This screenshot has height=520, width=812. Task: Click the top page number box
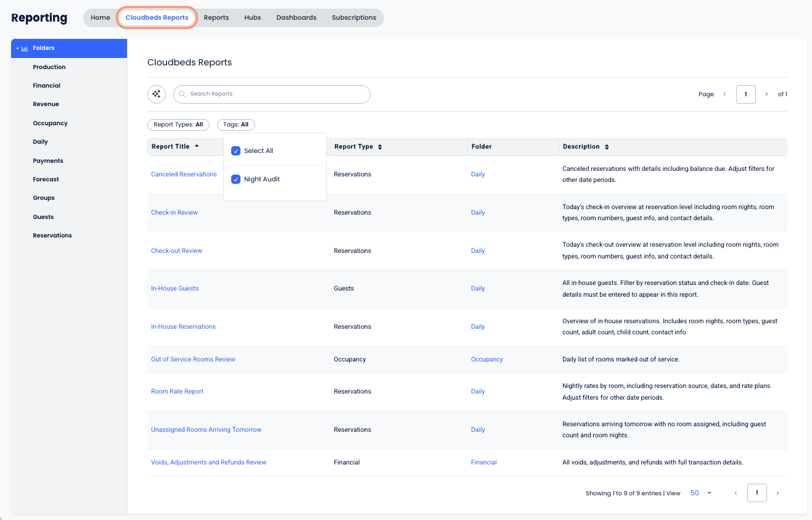(746, 94)
